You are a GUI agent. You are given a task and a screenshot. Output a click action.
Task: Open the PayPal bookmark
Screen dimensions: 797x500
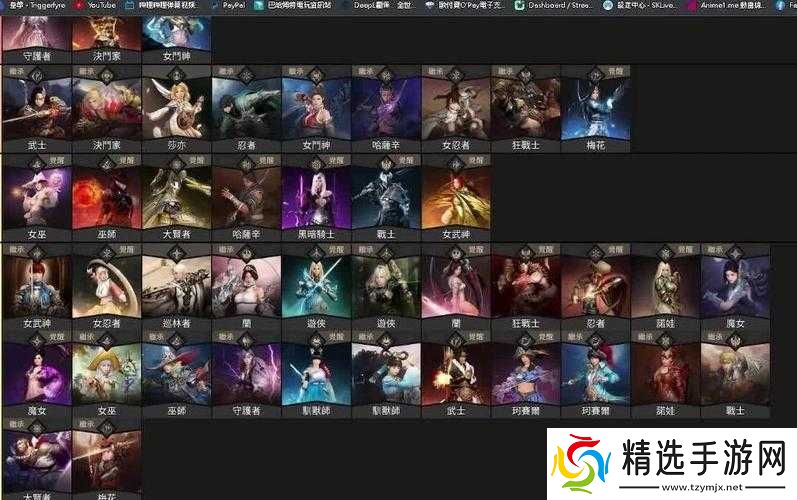tap(232, 5)
